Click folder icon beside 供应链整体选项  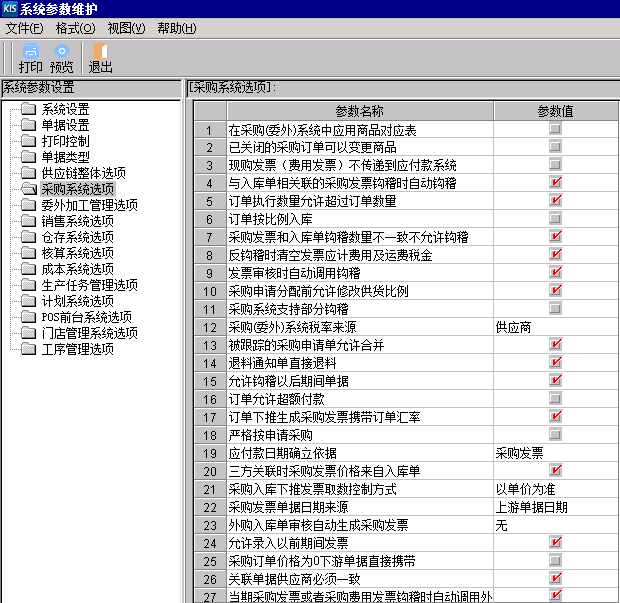coord(28,173)
